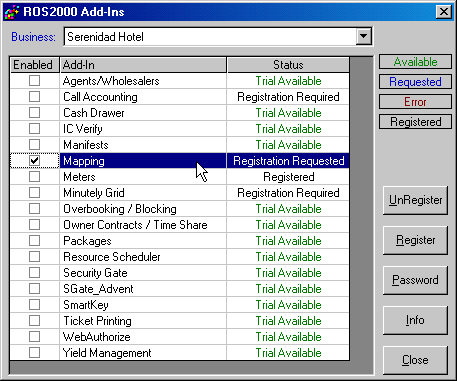Viewport: 457px width, 381px height.
Task: Click Agents/Wholesalers' Trial Available status
Action: tap(288, 81)
